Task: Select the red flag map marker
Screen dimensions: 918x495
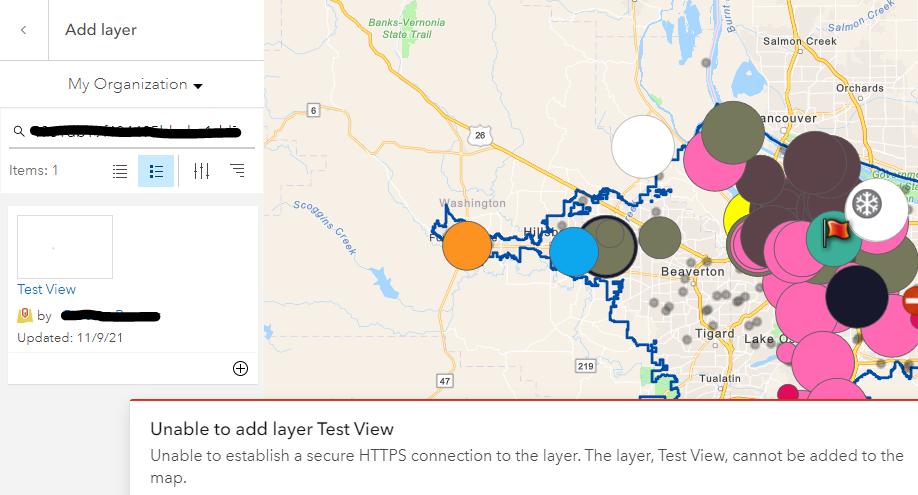Action: tap(834, 233)
